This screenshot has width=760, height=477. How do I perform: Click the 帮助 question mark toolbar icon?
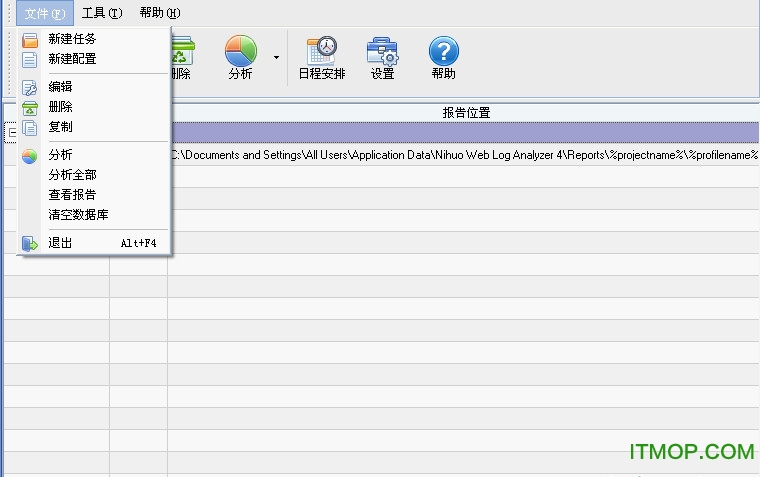[x=443, y=57]
